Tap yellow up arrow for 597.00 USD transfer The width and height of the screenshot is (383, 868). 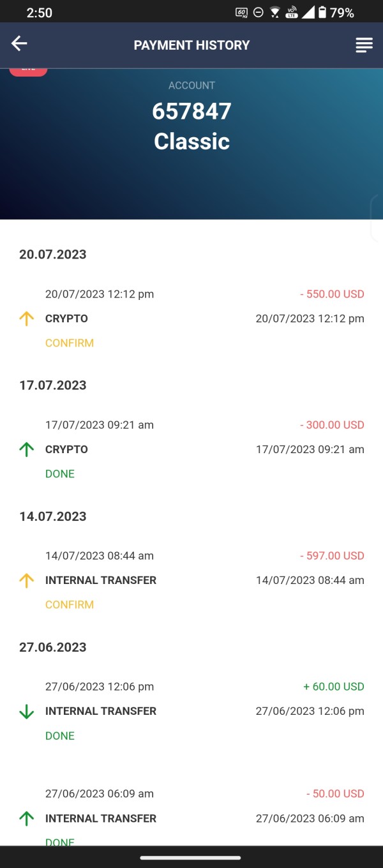(x=26, y=580)
